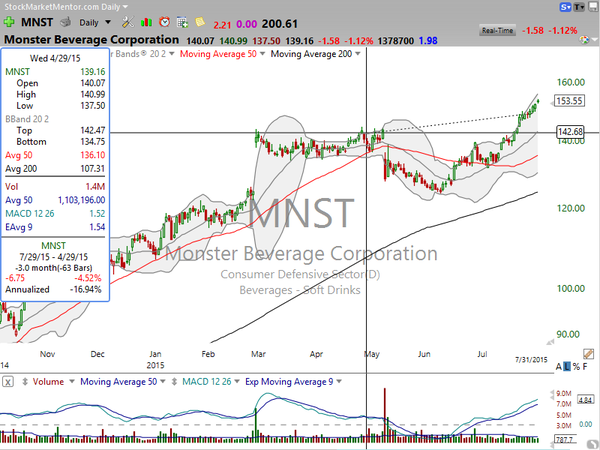This screenshot has height=450, width=600.
Task: Open the Daily timeframe dropdown arrow
Action: coord(108,22)
